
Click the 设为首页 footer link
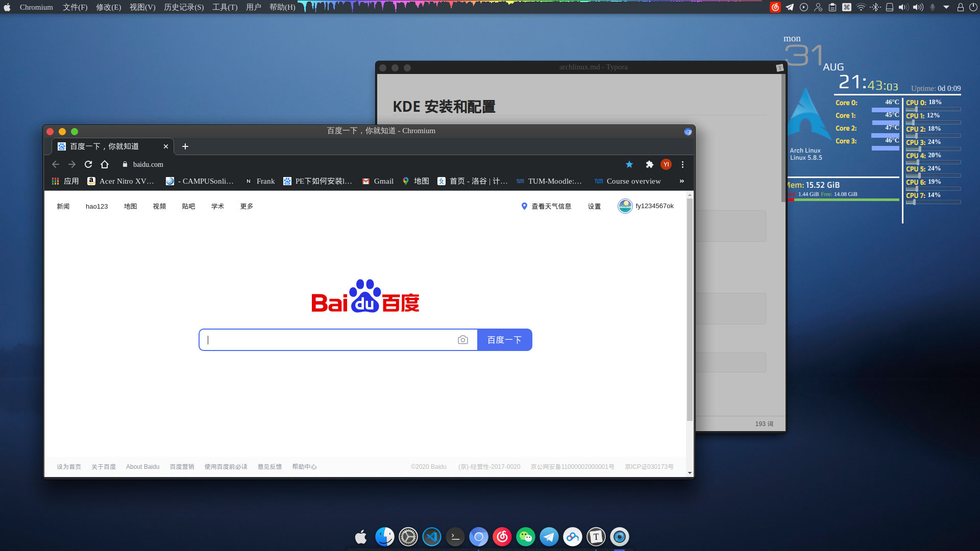[69, 467]
